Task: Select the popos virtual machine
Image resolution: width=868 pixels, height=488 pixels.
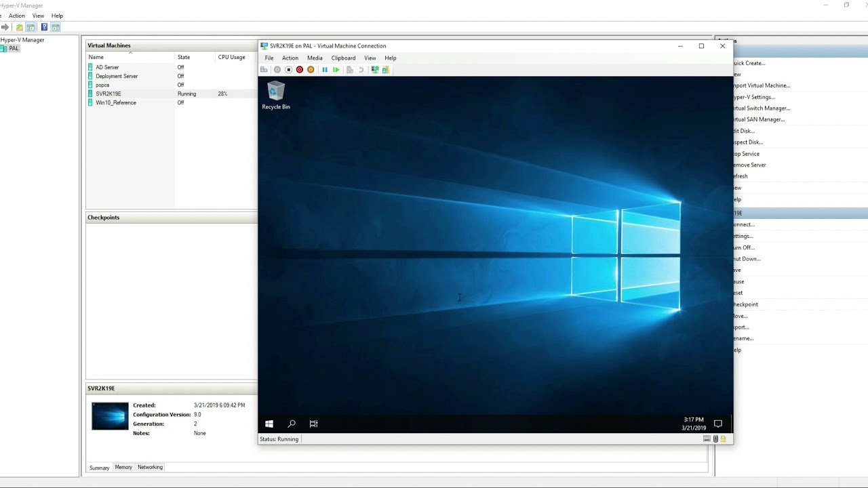Action: (x=102, y=85)
